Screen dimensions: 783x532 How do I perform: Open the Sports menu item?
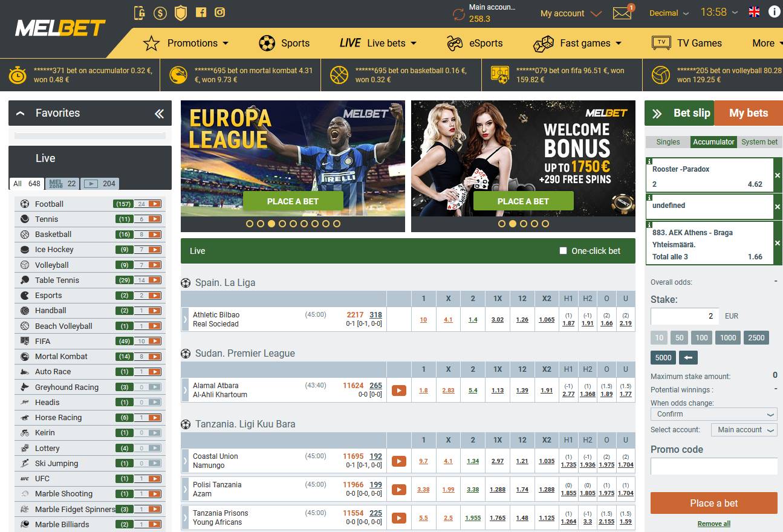point(284,43)
